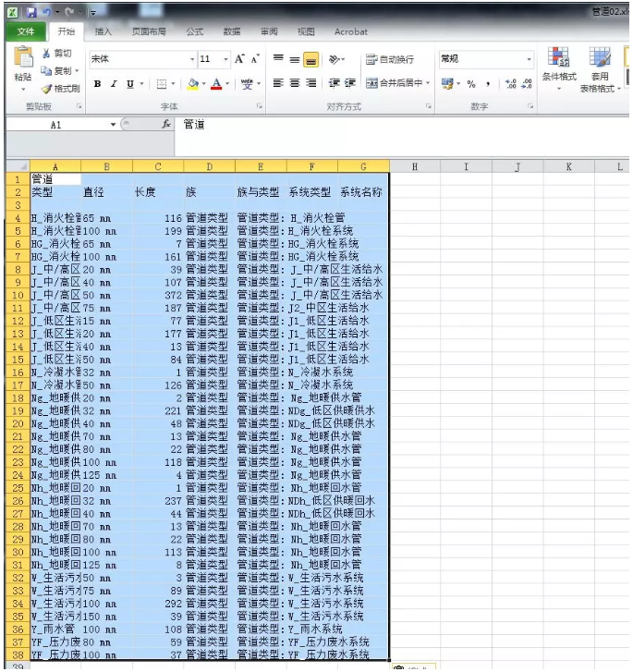Open Conditional Formatting (条件格式)

pos(559,68)
